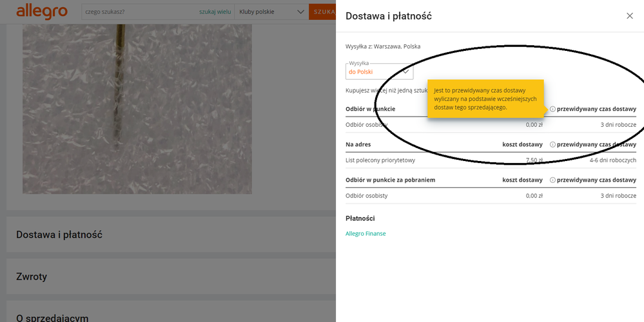Click the 'Na adres' header
644x322 pixels.
[358, 144]
